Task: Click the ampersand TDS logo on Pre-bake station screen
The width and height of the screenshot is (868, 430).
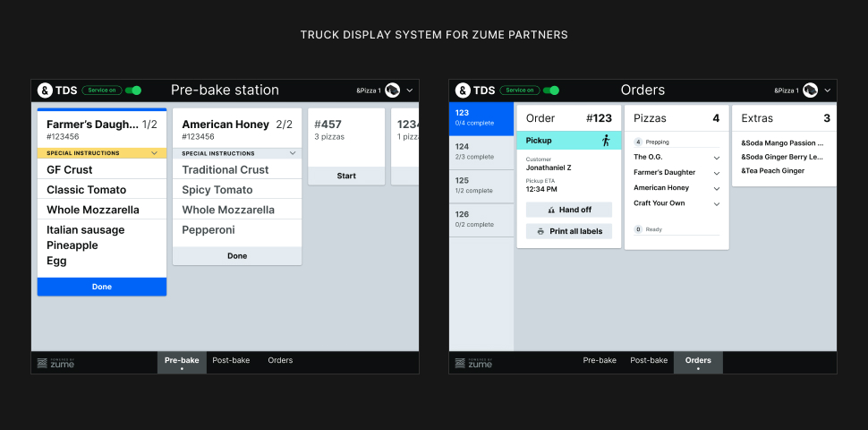Action: click(55, 90)
